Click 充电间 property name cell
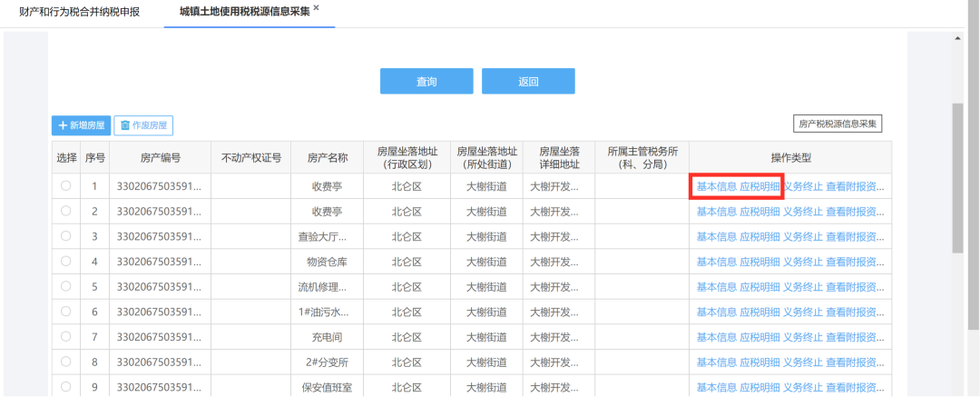Screen dimensions: 980x397 327,337
